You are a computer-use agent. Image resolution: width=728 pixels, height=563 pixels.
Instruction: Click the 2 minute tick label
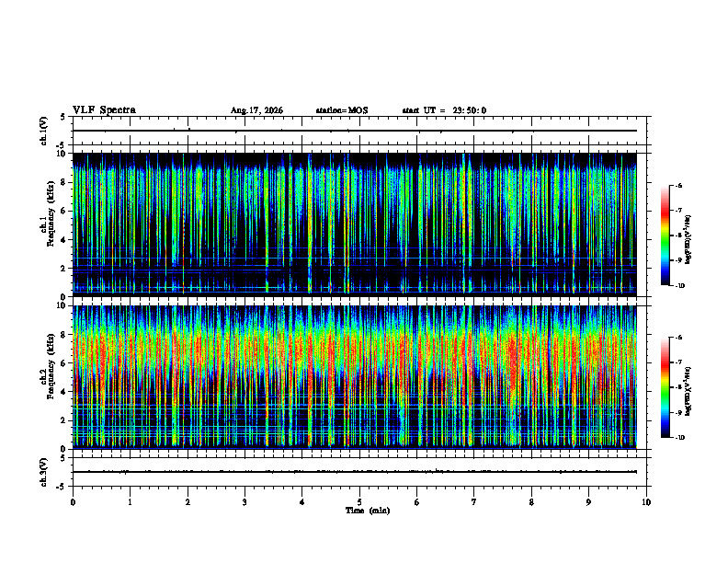click(x=188, y=502)
